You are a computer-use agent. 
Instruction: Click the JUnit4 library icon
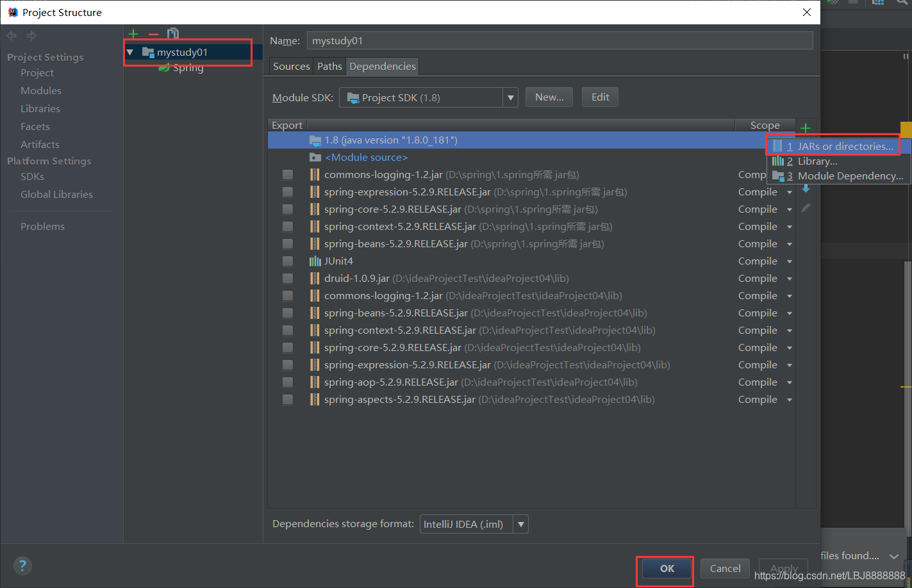pos(315,261)
